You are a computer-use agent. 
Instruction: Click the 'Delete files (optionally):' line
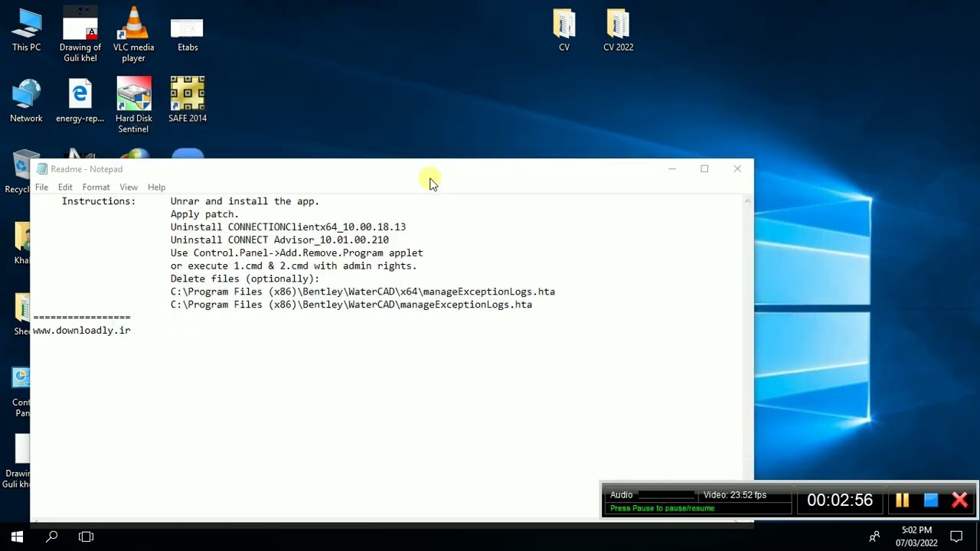coord(245,279)
